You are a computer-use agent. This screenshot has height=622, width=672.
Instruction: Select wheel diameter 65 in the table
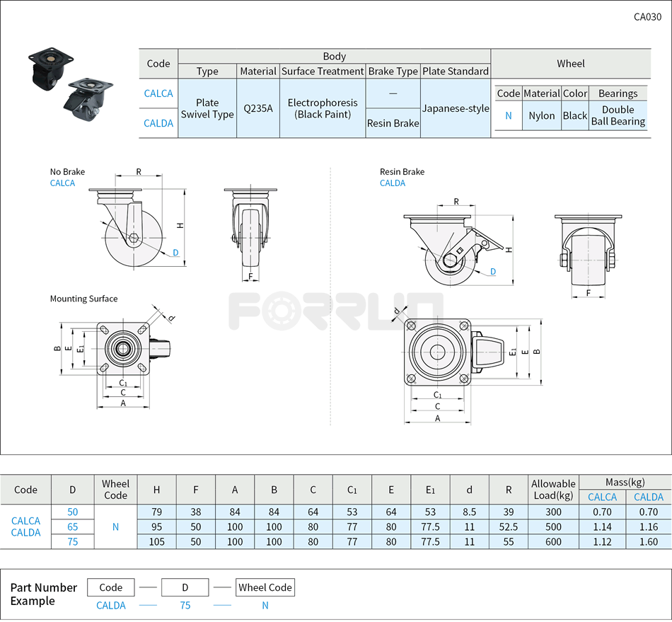coord(72,526)
